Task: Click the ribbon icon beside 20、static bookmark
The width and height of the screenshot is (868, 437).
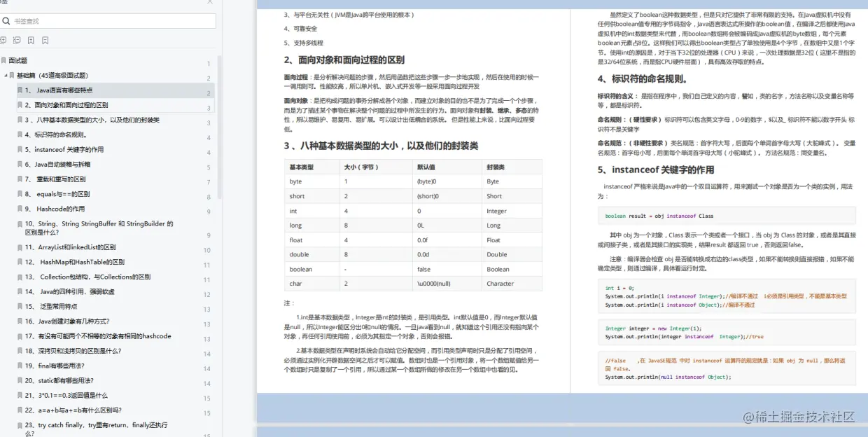Action: click(20, 380)
